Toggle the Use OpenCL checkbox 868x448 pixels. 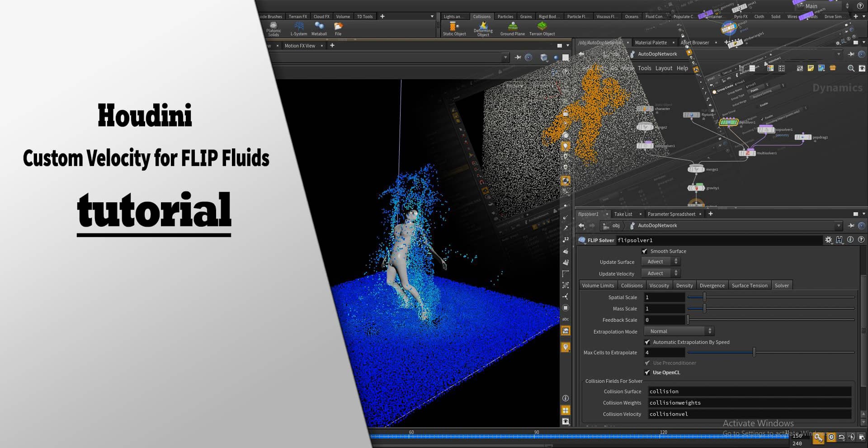click(x=647, y=373)
